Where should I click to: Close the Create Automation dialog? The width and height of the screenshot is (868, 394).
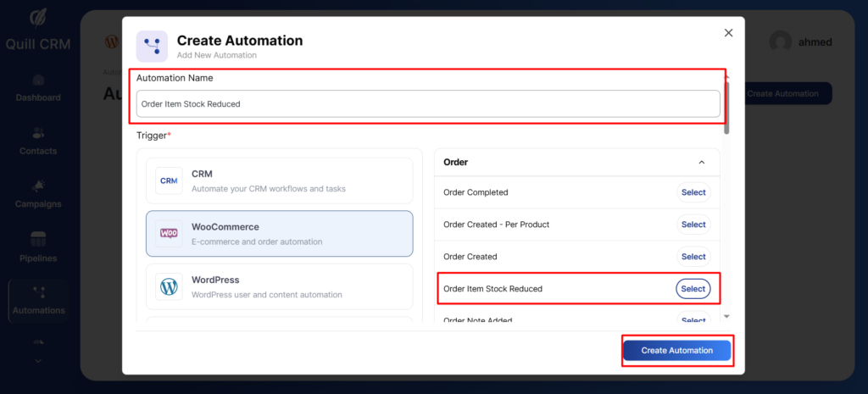coord(728,32)
